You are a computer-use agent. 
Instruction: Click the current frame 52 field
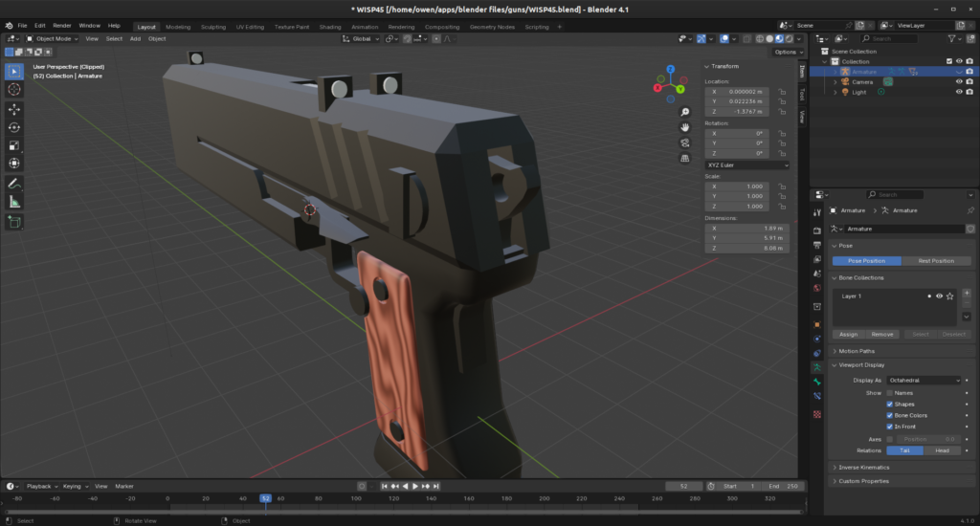pos(683,486)
